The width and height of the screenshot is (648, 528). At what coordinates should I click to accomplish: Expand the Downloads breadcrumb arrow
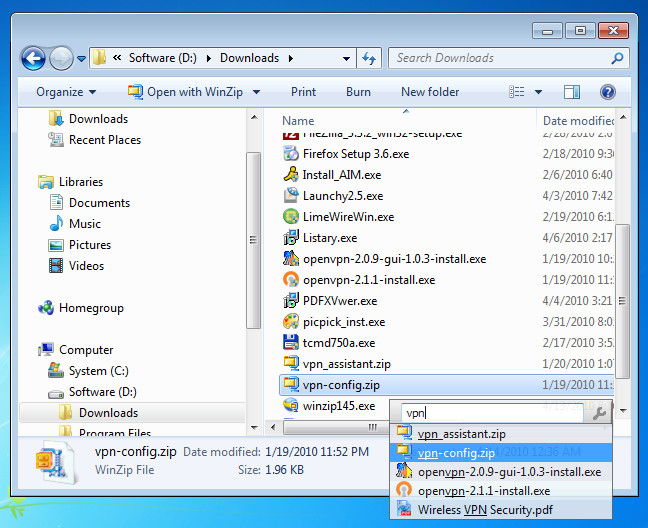(x=291, y=58)
